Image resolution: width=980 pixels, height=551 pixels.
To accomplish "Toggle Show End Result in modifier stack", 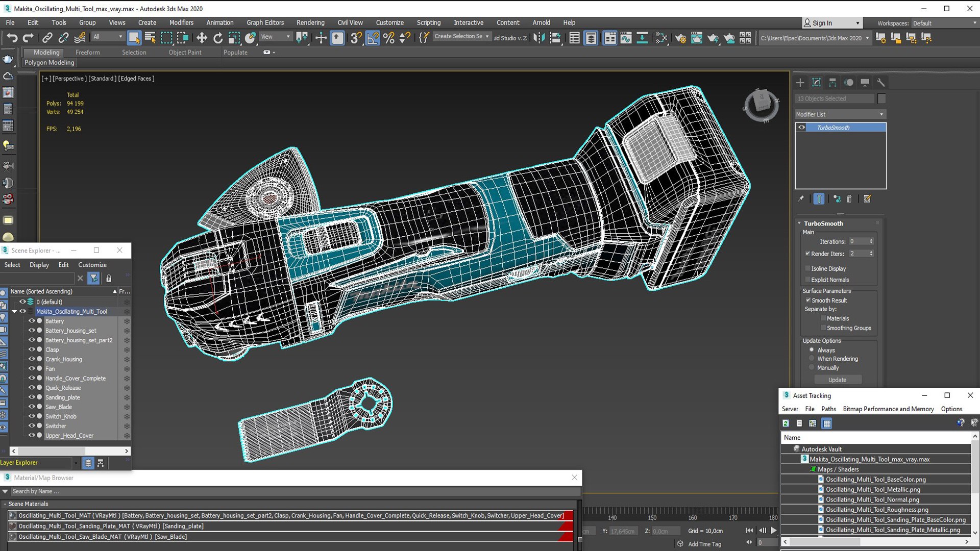I will tap(819, 199).
